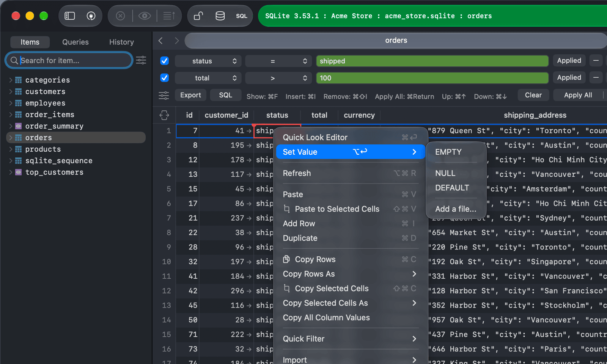Click the database cylinder icon
Image resolution: width=607 pixels, height=364 pixels.
220,16
